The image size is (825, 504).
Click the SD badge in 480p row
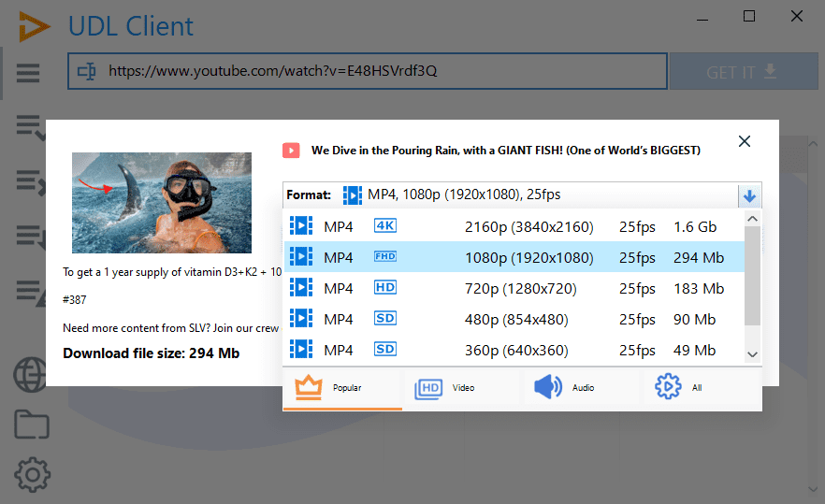pos(385,318)
